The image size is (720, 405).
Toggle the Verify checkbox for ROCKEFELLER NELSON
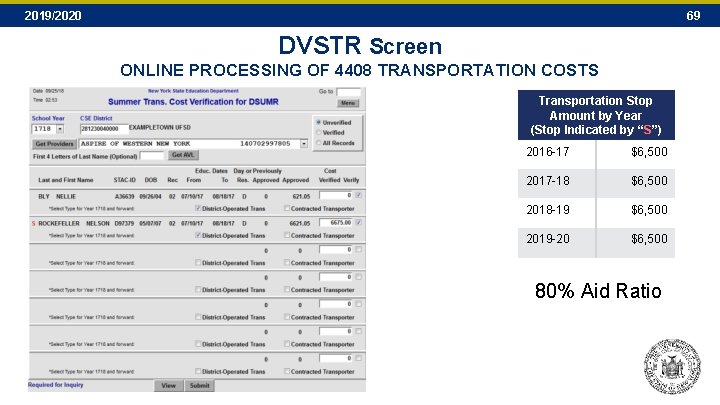click(x=358, y=223)
